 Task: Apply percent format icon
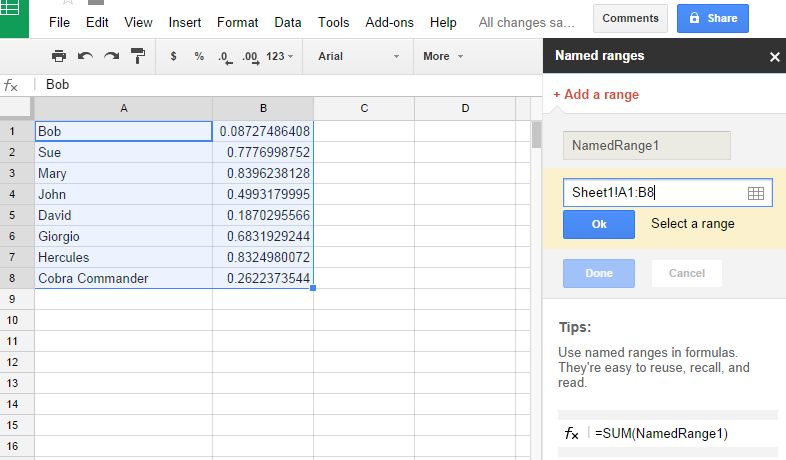199,56
